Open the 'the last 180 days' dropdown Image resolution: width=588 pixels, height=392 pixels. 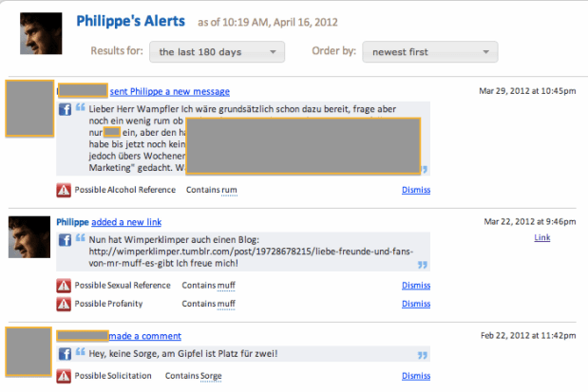tap(217, 52)
